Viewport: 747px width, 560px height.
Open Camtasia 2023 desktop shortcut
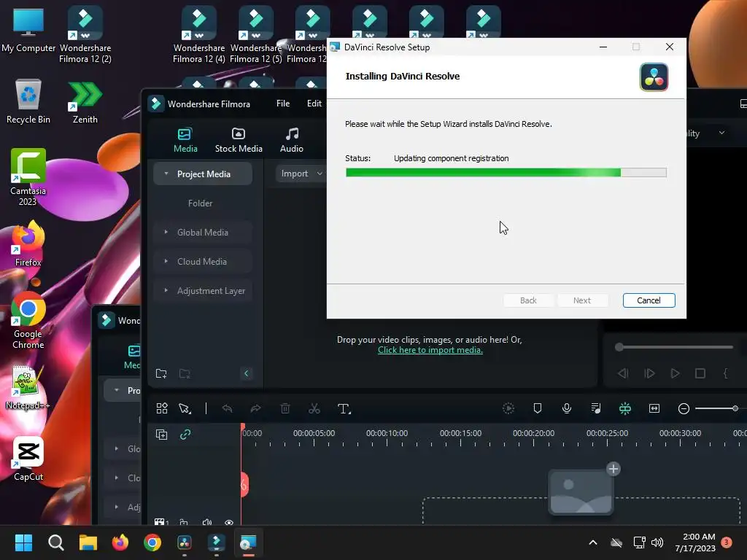pos(28,176)
